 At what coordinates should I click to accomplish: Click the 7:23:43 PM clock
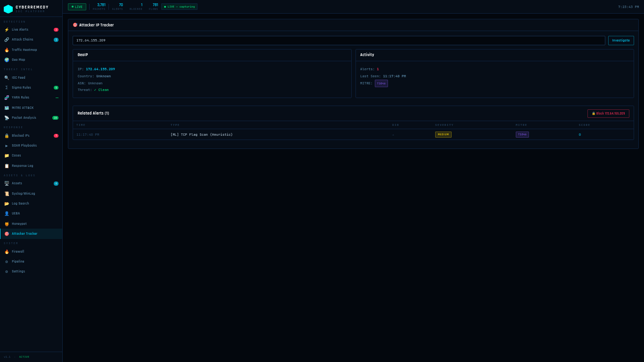click(628, 7)
